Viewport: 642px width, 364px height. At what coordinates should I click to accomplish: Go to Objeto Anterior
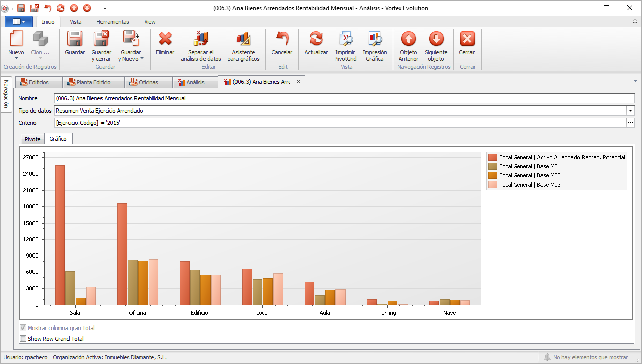[x=408, y=39]
